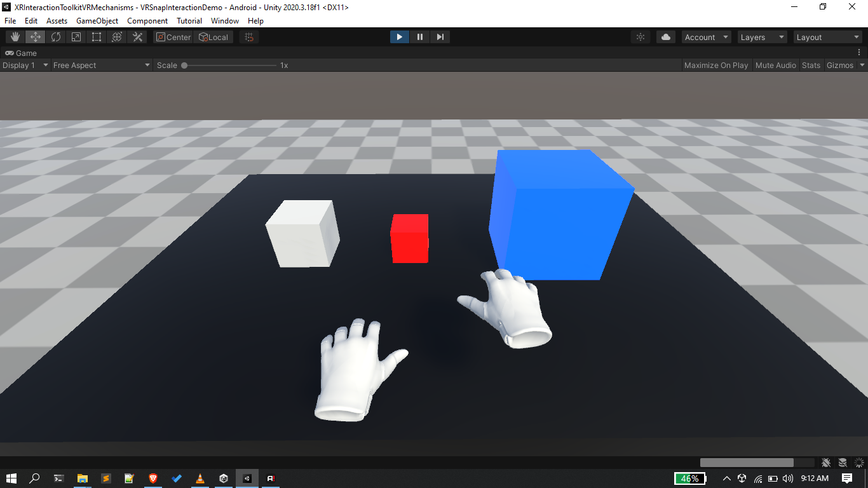Open the Windows Start menu
This screenshot has height=488, width=868.
pyautogui.click(x=11, y=478)
